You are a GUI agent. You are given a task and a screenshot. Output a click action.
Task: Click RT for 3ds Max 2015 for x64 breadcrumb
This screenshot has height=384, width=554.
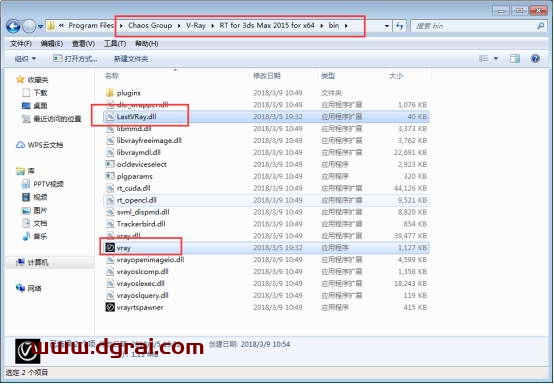pos(267,25)
